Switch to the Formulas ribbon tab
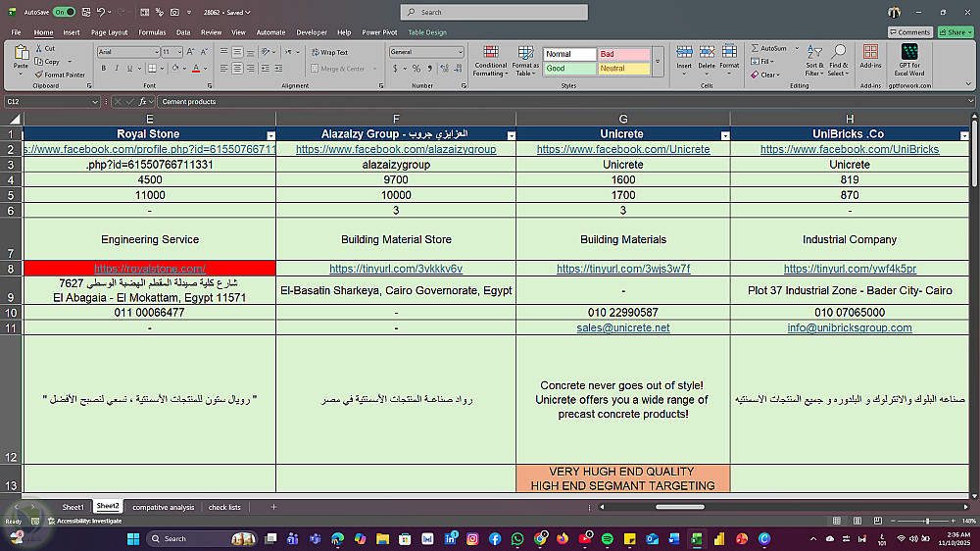980x551 pixels. (x=152, y=32)
